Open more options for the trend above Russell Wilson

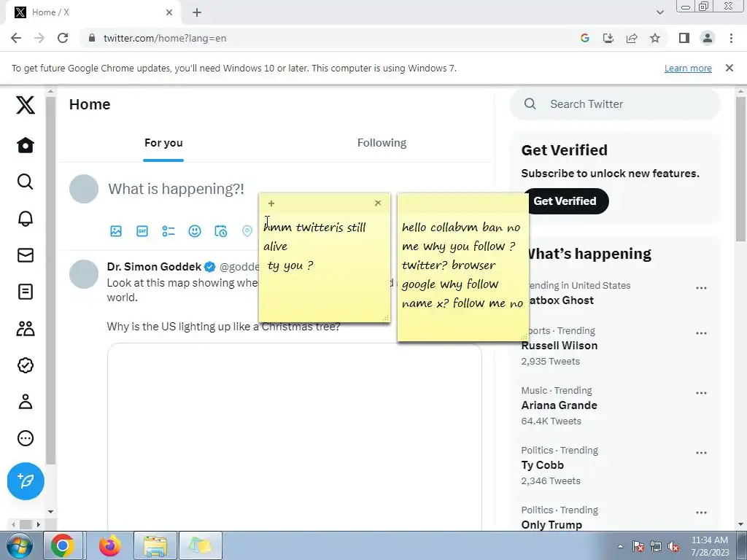(701, 288)
